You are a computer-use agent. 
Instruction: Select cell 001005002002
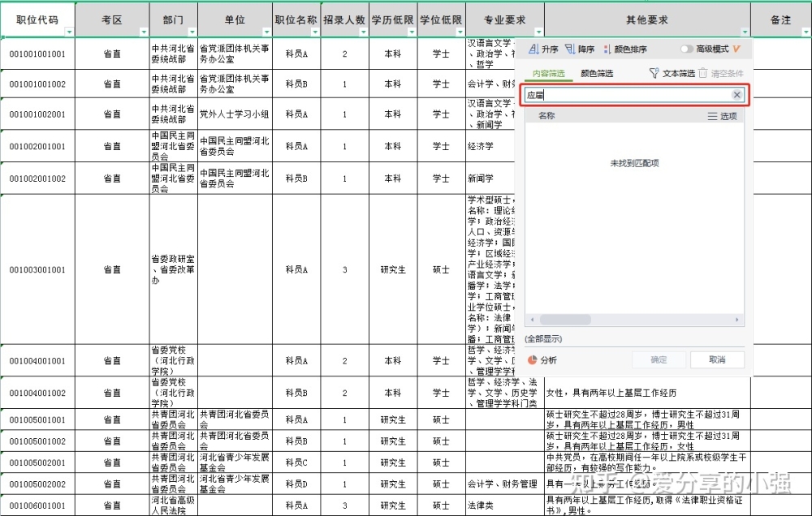[x=38, y=484]
